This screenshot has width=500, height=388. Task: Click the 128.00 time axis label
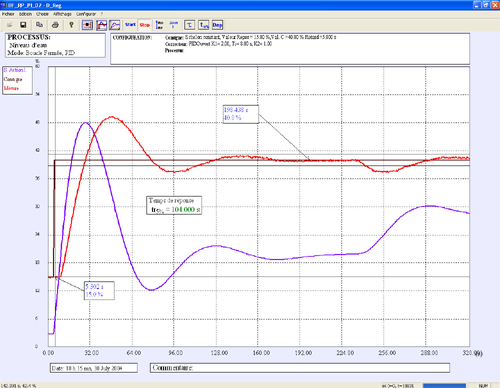coord(219,353)
